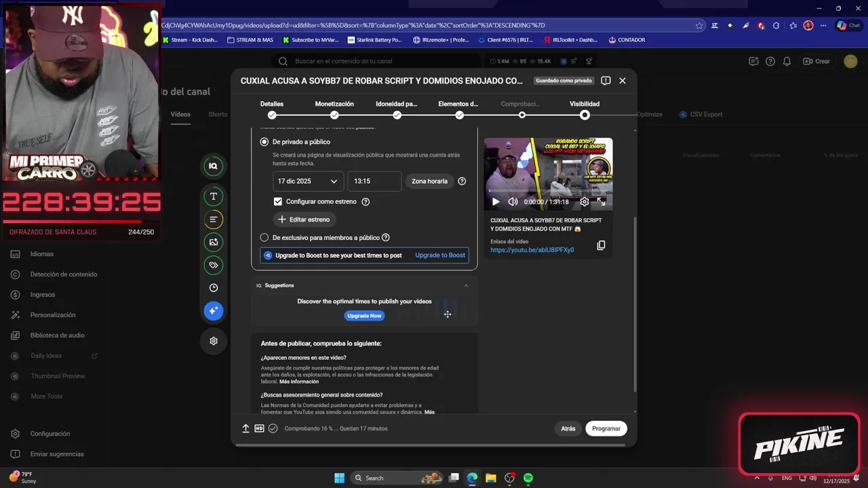Click help icon next to Zona horaria
This screenshot has height=488, width=868.
pos(462,181)
